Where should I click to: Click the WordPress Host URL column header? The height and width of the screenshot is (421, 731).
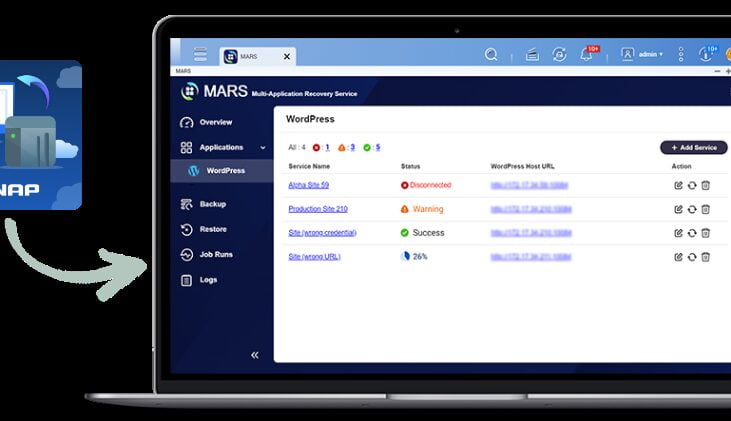pos(522,166)
